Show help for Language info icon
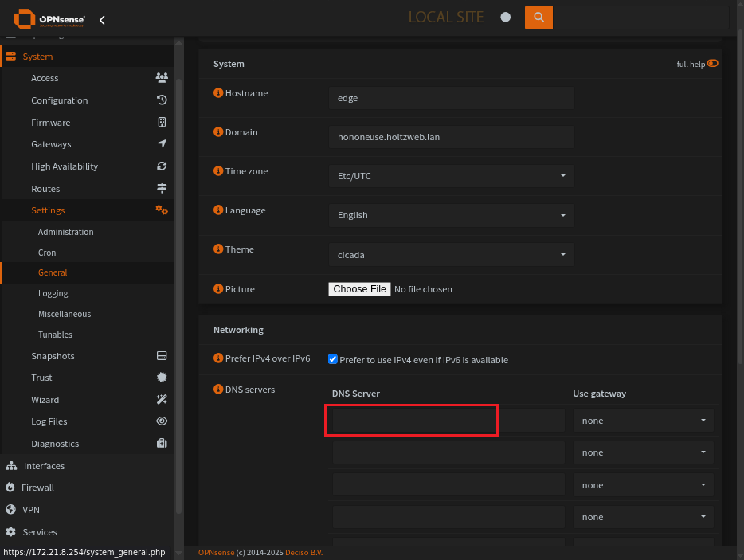Screen dimensions: 744x560 tap(218, 210)
